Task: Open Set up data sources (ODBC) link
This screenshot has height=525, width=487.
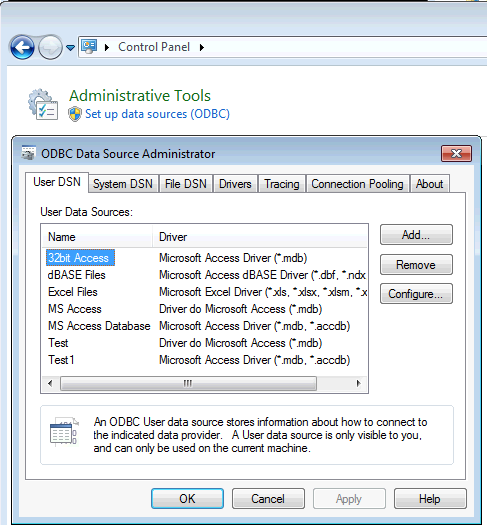Action: (157, 114)
